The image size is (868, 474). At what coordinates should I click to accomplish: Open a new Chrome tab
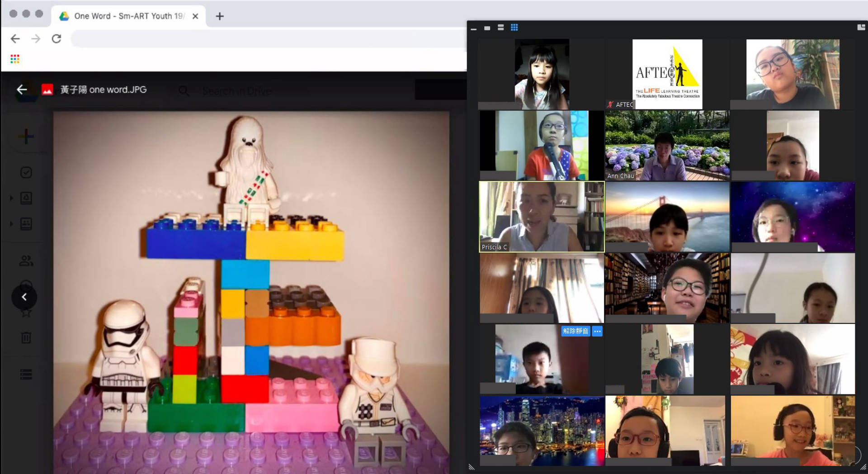pos(220,16)
